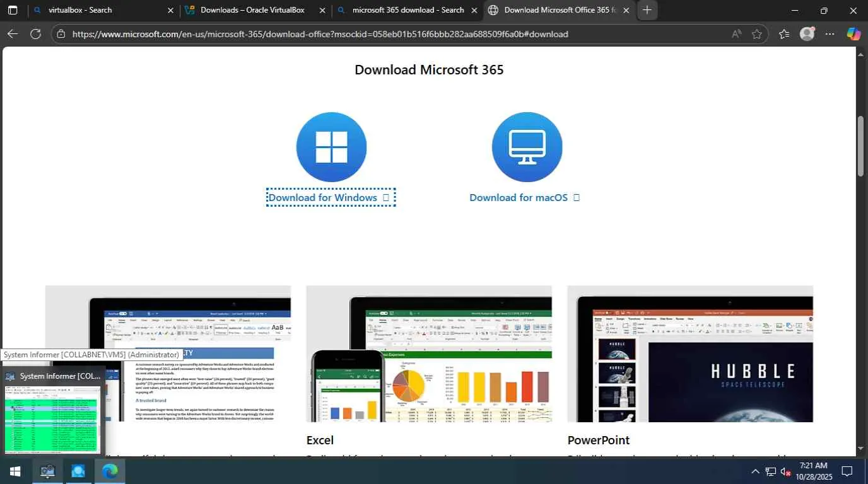This screenshot has height=484, width=868.
Task: Click the Download Microsoft 365 heading
Action: 429,69
